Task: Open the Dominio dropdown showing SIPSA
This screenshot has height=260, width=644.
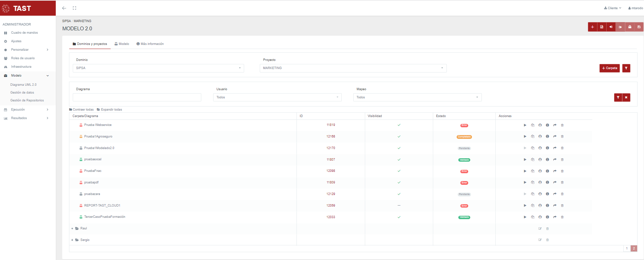Action: (158, 68)
